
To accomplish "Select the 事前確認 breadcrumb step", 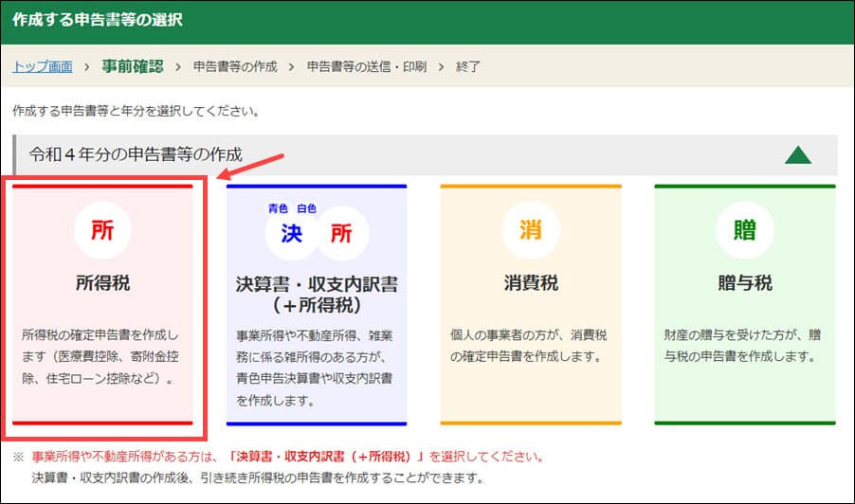I will [135, 66].
